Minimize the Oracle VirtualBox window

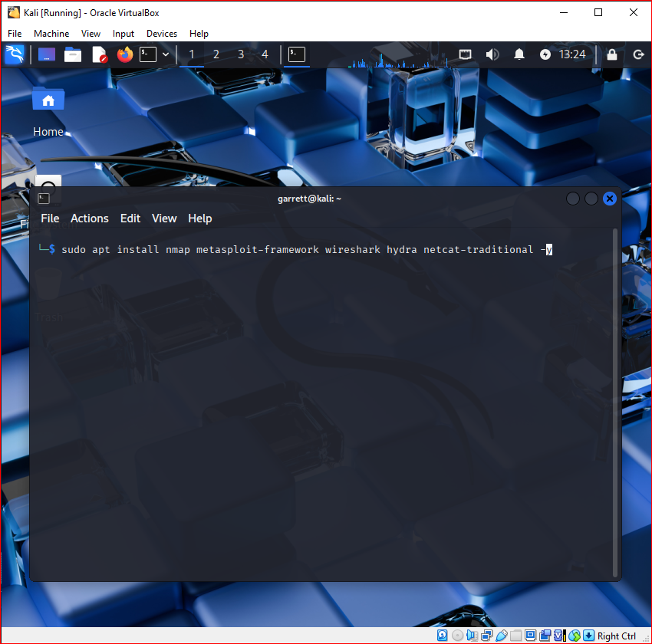coord(564,12)
